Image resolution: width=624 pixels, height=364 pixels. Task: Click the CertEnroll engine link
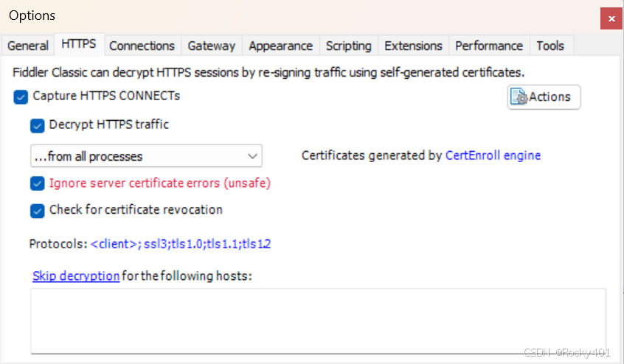coord(493,155)
